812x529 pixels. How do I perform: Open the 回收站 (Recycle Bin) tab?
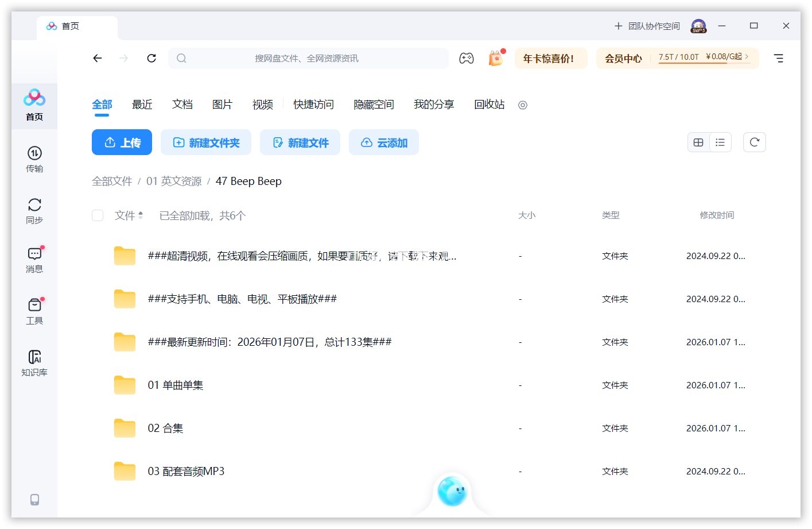tap(489, 105)
